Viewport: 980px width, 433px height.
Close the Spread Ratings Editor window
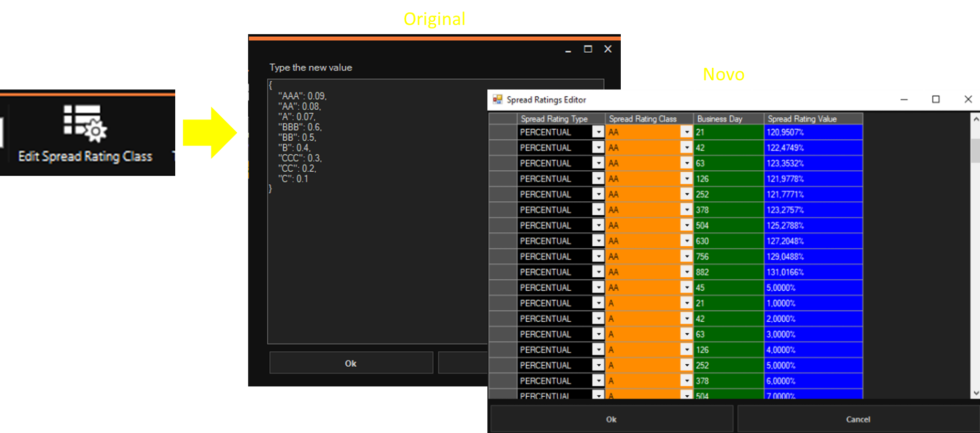[x=968, y=99]
